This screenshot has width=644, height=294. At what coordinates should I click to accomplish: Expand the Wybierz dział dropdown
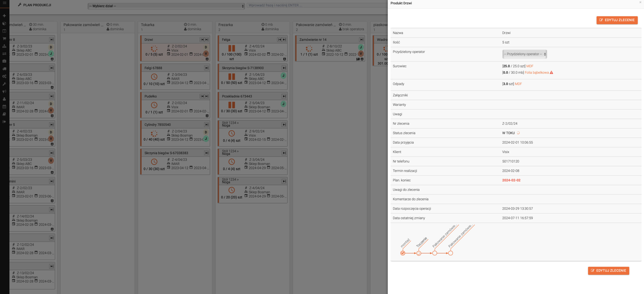(x=166, y=6)
